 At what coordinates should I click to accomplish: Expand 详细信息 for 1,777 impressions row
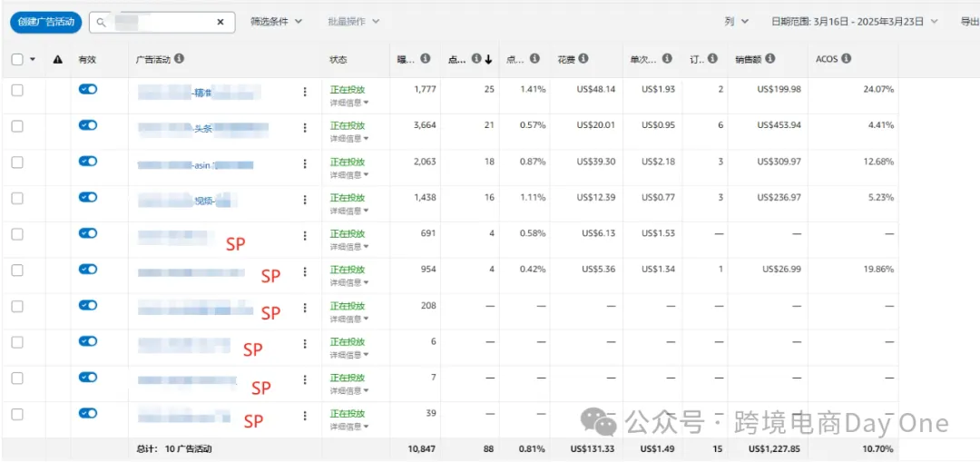coord(349,102)
